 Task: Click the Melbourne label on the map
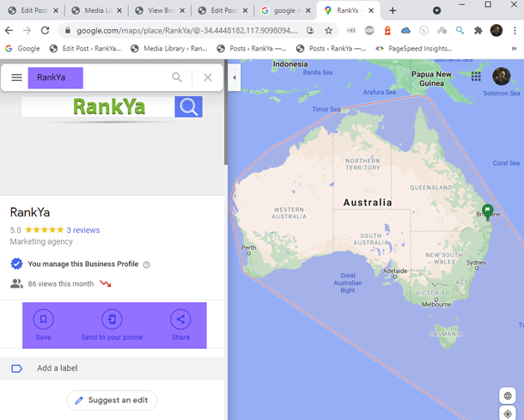(x=436, y=304)
